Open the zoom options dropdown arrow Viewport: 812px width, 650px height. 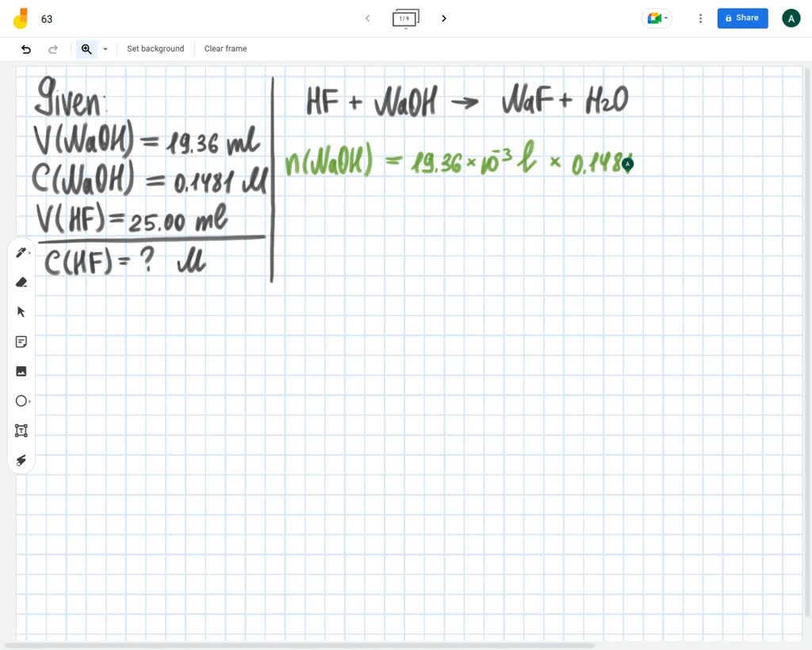(105, 48)
